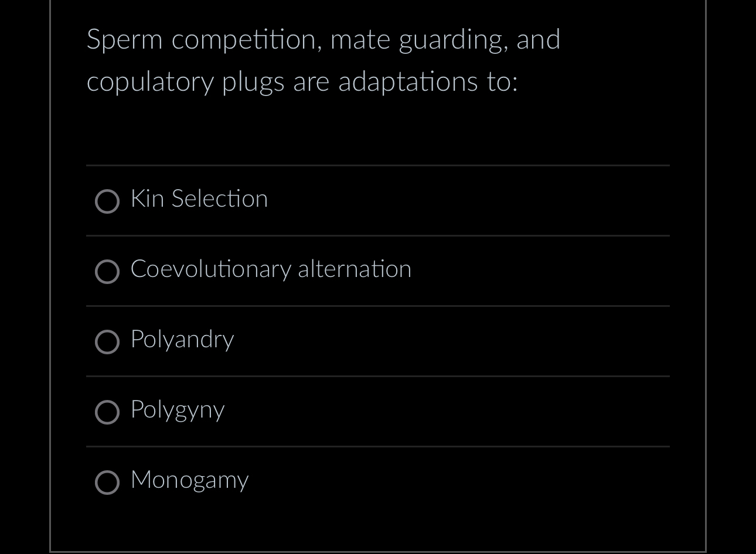
Task: Click the Coevolutionary alternation answer text
Action: coord(271,269)
